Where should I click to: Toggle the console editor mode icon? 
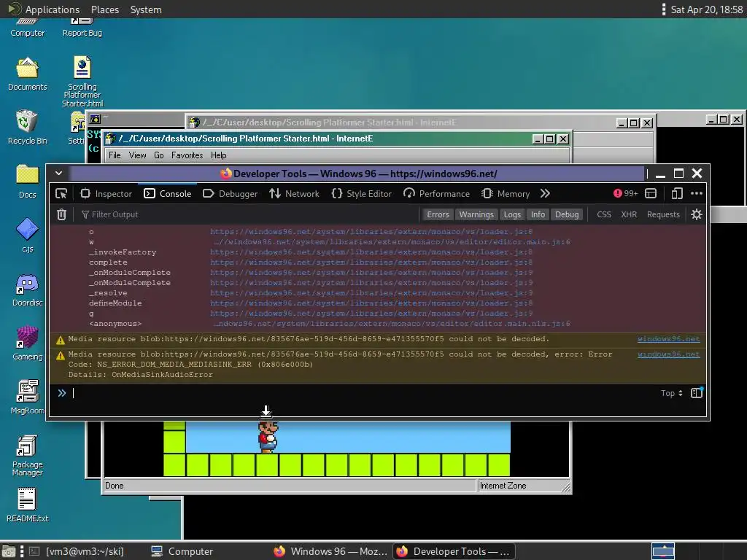click(697, 393)
